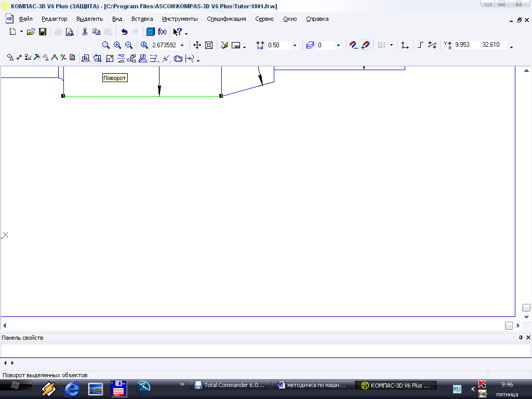The image size is (532, 399).
Task: Click the vertical scrollbar down arrow
Action: tap(526, 317)
